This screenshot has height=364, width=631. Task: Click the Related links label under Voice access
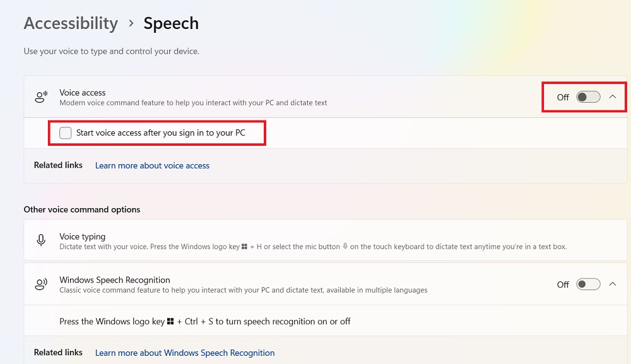pos(58,165)
